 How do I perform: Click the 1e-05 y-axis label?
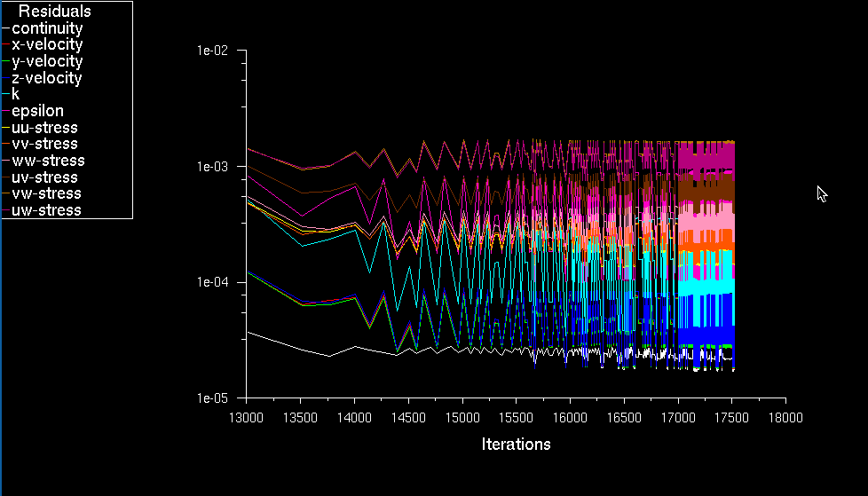(212, 398)
